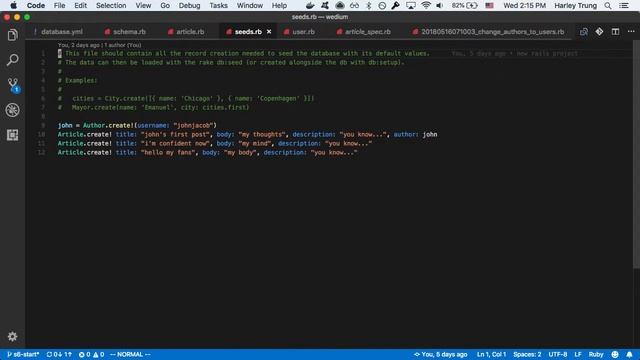
Task: Click the diamond-shaped Git icon in editor toolbar
Action: (599, 31)
